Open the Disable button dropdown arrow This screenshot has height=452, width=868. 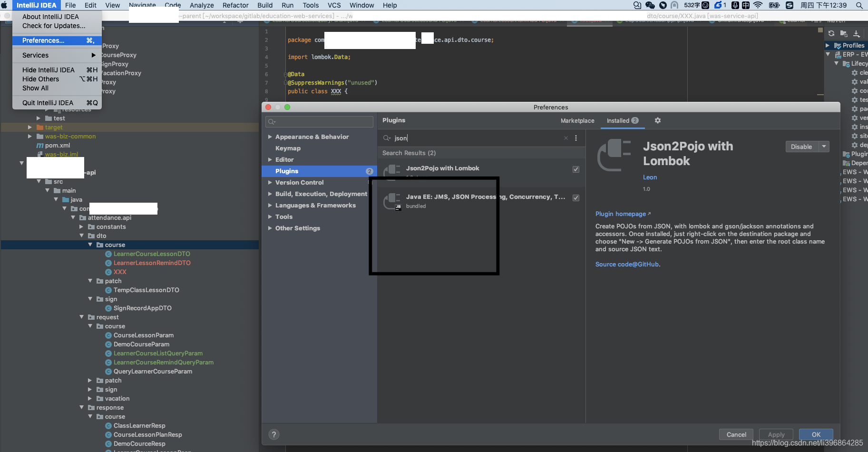click(824, 147)
